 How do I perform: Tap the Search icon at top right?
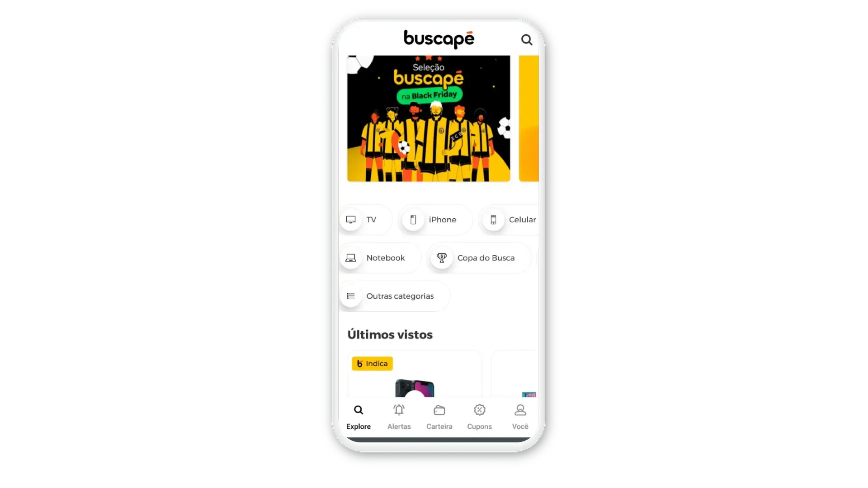[x=526, y=40]
